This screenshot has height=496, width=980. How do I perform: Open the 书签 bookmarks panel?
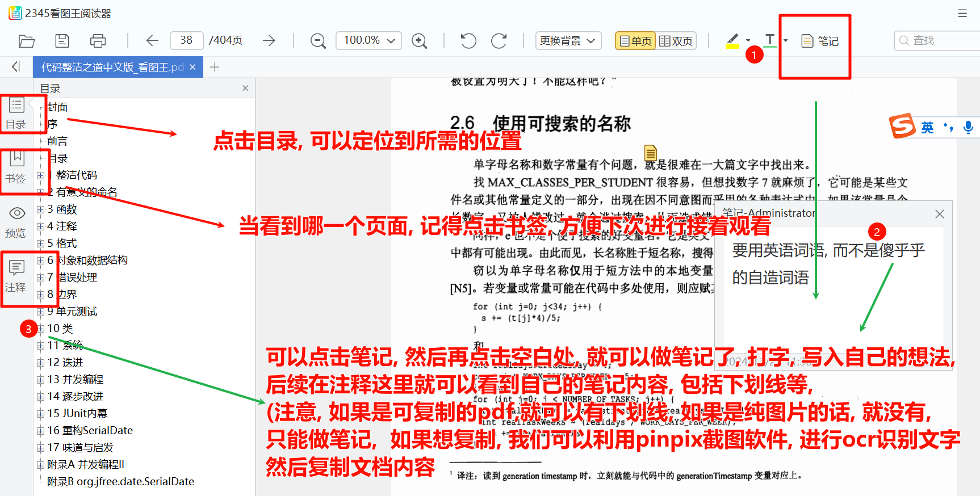(16, 168)
